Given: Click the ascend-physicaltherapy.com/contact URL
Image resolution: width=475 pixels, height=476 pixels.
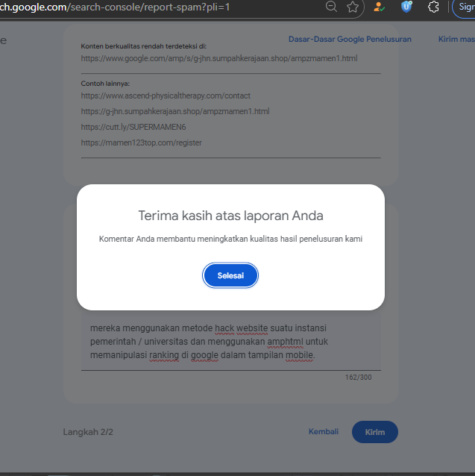Looking at the screenshot, I should point(166,95).
